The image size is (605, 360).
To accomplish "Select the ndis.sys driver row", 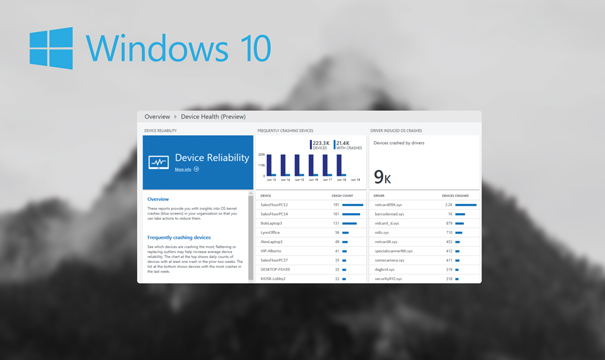I will tap(424, 233).
